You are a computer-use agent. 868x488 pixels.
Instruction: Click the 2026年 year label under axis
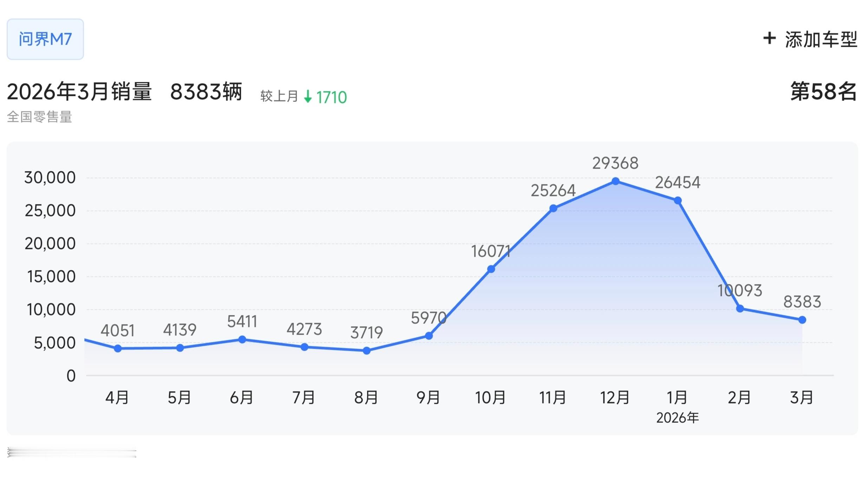point(678,418)
